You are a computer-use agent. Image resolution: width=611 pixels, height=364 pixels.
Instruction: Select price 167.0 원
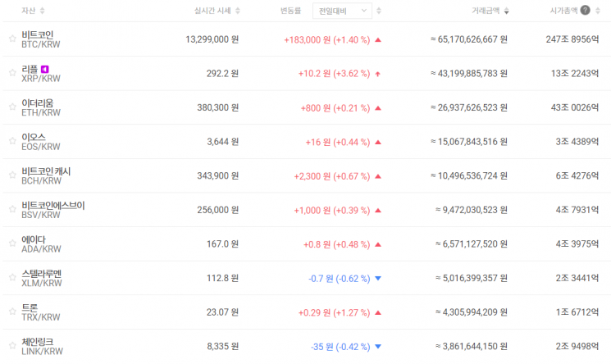coord(222,244)
